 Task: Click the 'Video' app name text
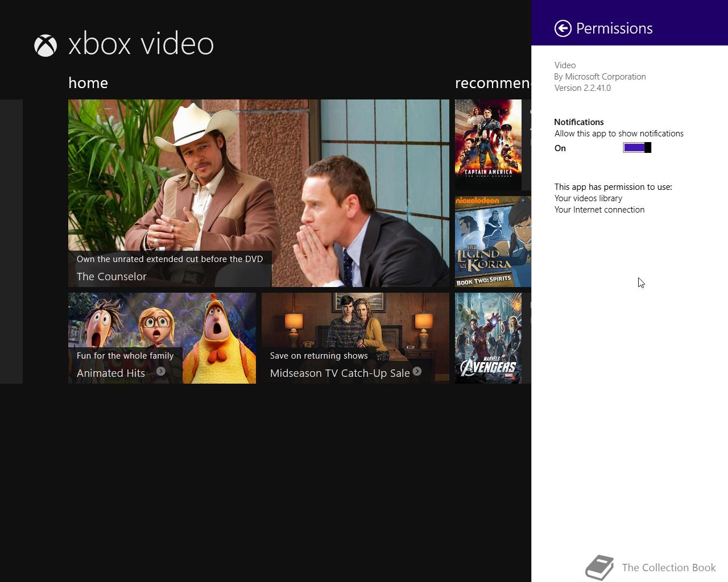[565, 65]
